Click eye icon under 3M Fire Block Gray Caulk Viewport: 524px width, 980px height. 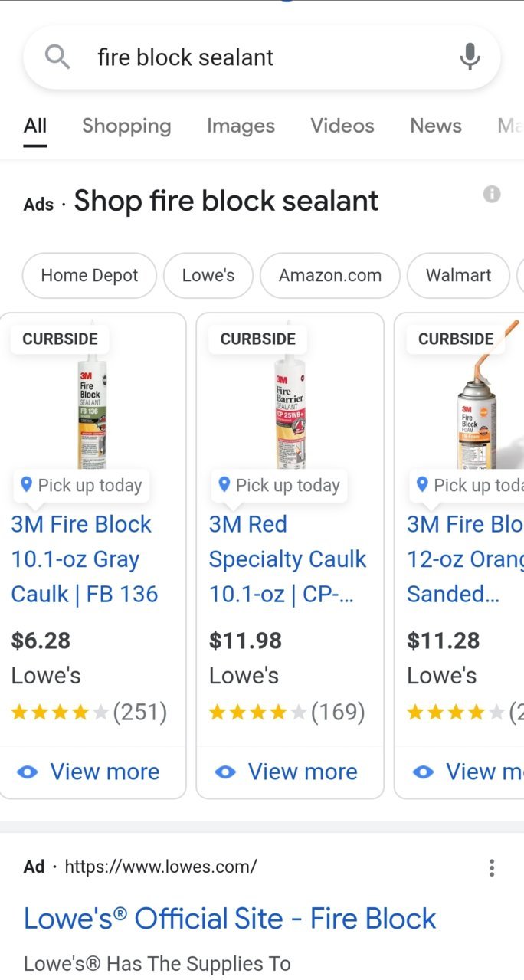(x=28, y=772)
